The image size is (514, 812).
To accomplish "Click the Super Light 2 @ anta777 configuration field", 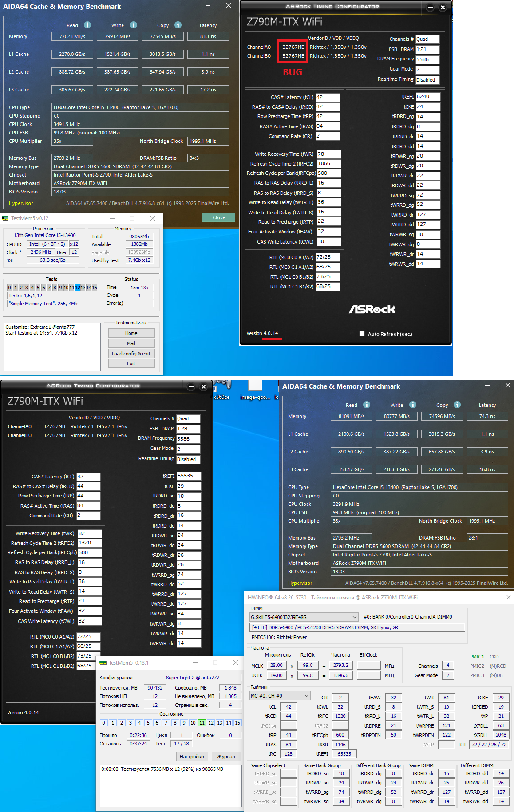I will click(193, 678).
